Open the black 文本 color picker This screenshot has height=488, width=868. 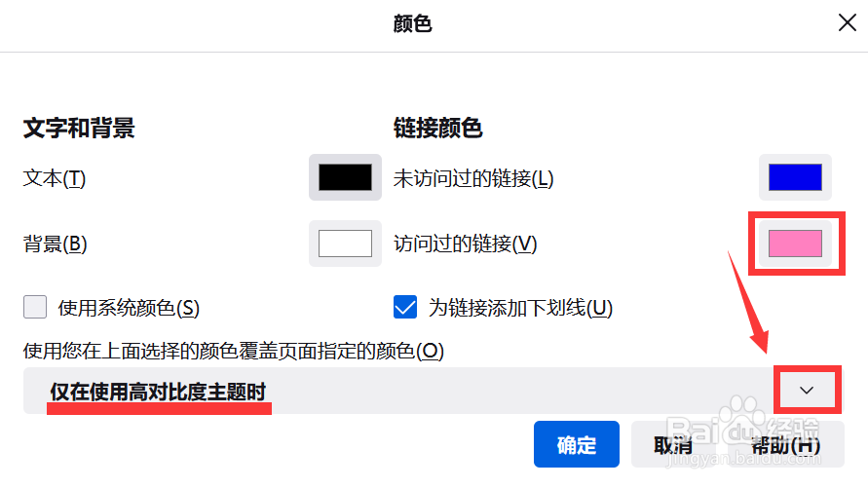[345, 177]
